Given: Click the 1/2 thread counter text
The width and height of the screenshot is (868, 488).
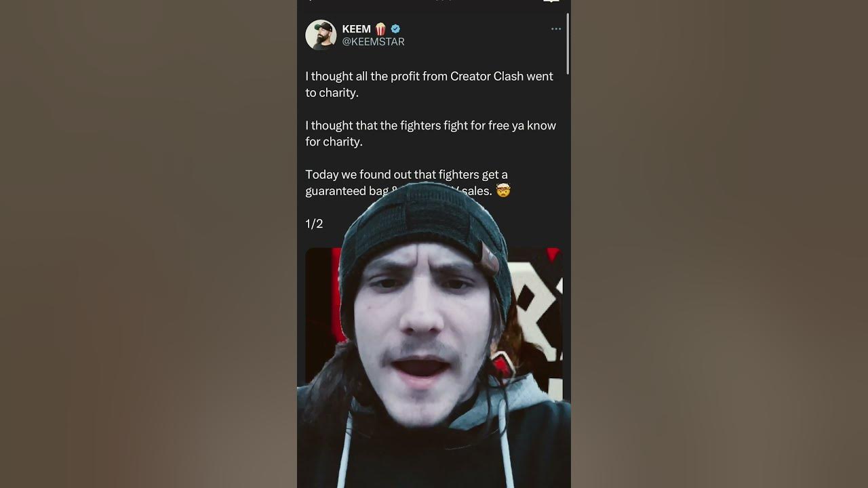Looking at the screenshot, I should pyautogui.click(x=314, y=224).
